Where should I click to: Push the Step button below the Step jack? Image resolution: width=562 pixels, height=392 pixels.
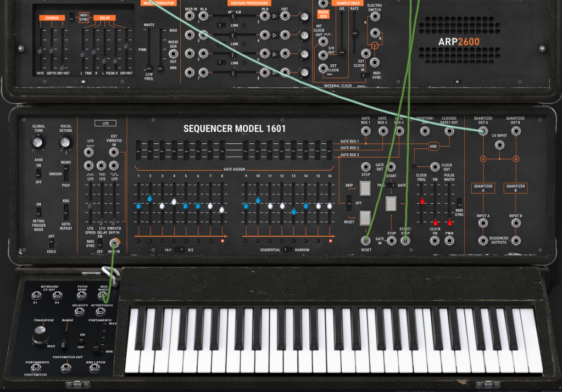pyautogui.click(x=365, y=188)
